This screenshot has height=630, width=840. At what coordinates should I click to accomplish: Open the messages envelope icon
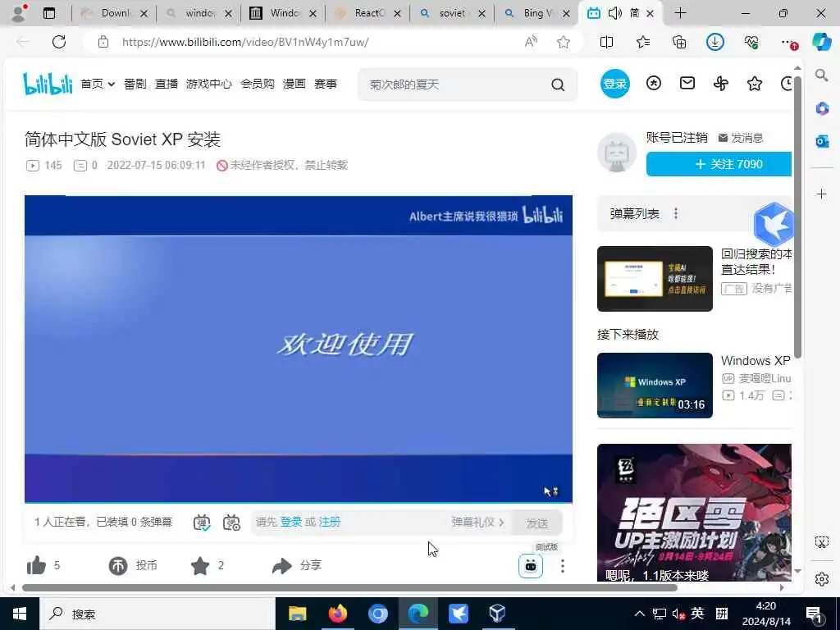[687, 83]
